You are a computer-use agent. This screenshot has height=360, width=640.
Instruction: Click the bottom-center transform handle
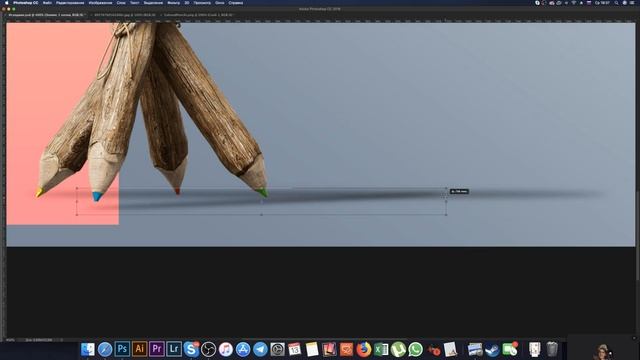261,214
